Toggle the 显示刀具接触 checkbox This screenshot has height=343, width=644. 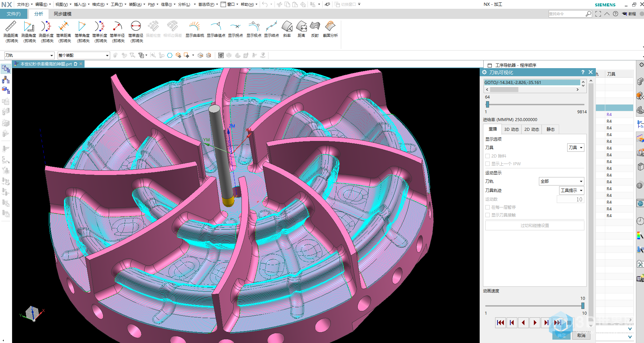(487, 215)
